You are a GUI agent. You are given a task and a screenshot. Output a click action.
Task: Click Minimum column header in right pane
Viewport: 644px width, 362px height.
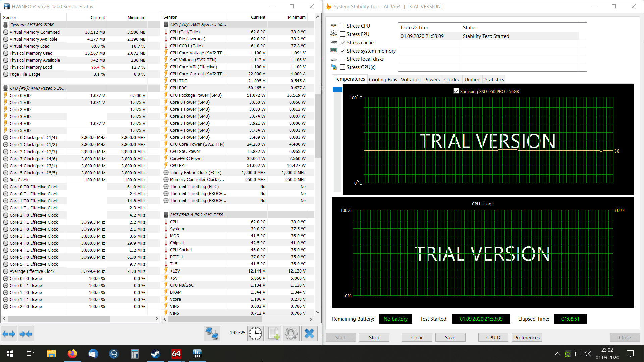(x=287, y=17)
